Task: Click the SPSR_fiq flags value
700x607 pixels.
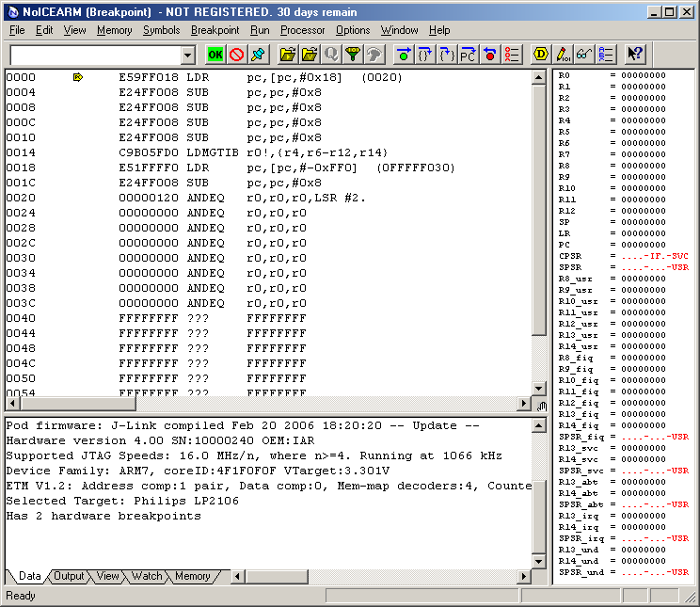Action: pos(655,437)
